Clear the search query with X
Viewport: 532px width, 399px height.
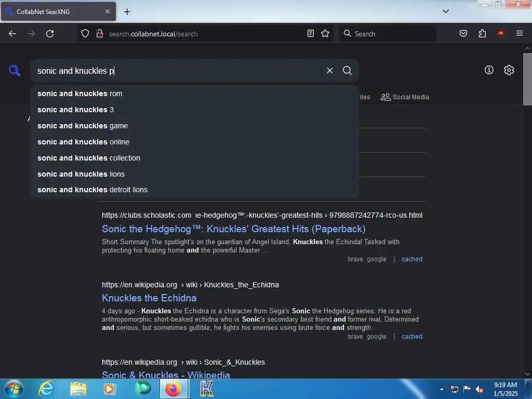click(x=329, y=71)
